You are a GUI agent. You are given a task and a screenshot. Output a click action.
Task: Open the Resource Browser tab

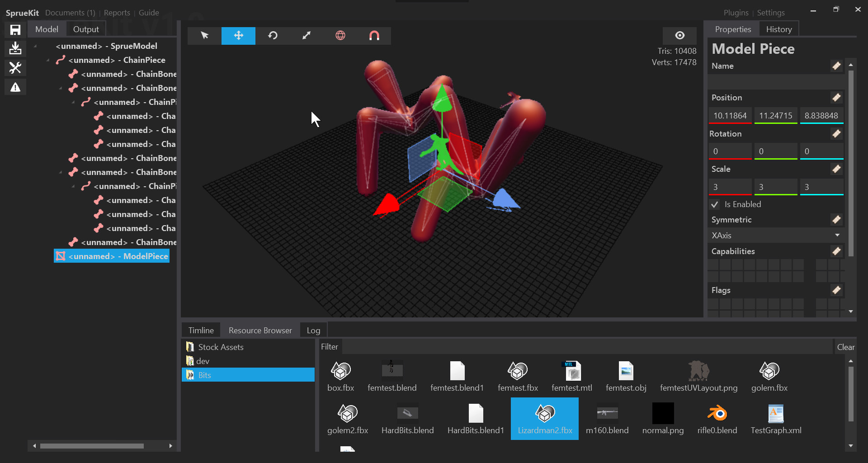tap(260, 330)
